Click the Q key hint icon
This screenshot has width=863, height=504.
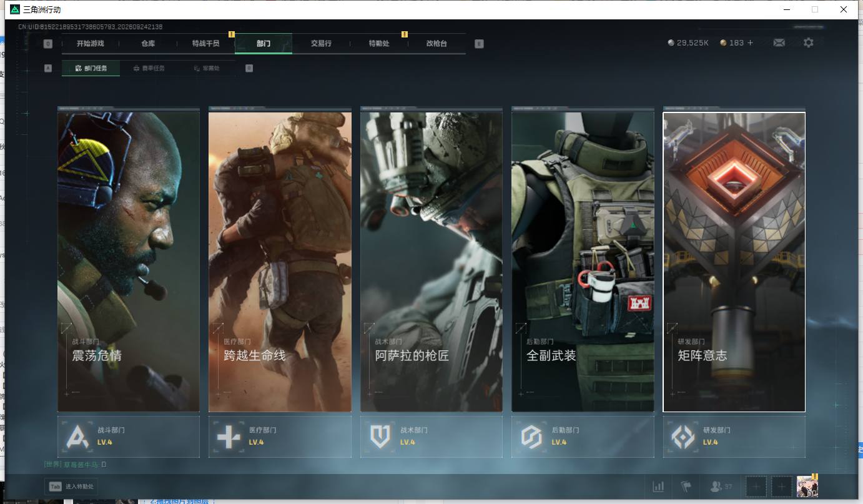pos(48,44)
